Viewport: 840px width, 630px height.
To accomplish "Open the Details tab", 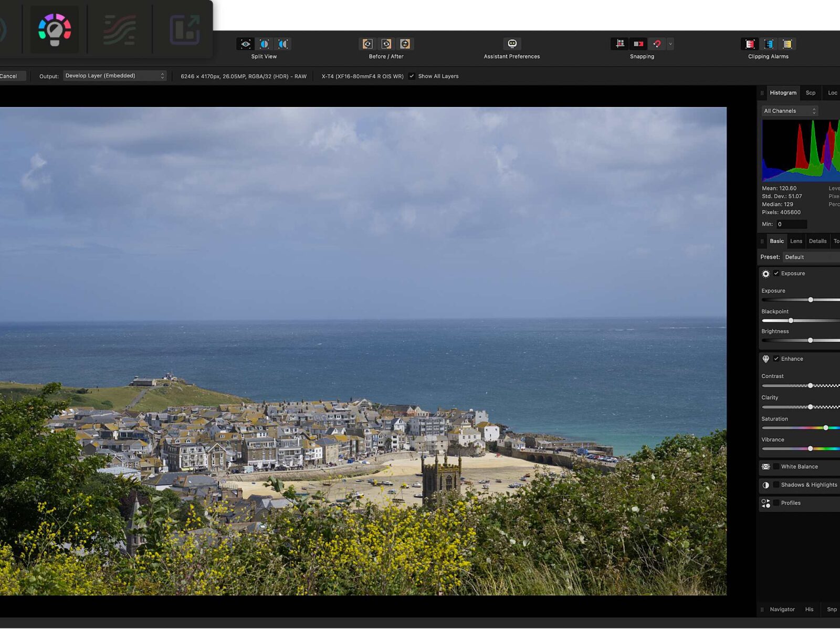I will tap(817, 241).
